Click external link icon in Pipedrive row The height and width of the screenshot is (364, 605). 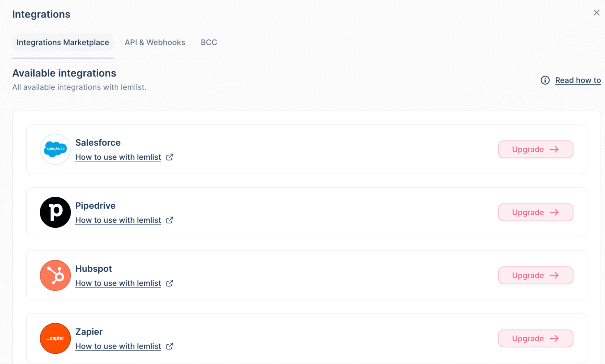pos(170,220)
